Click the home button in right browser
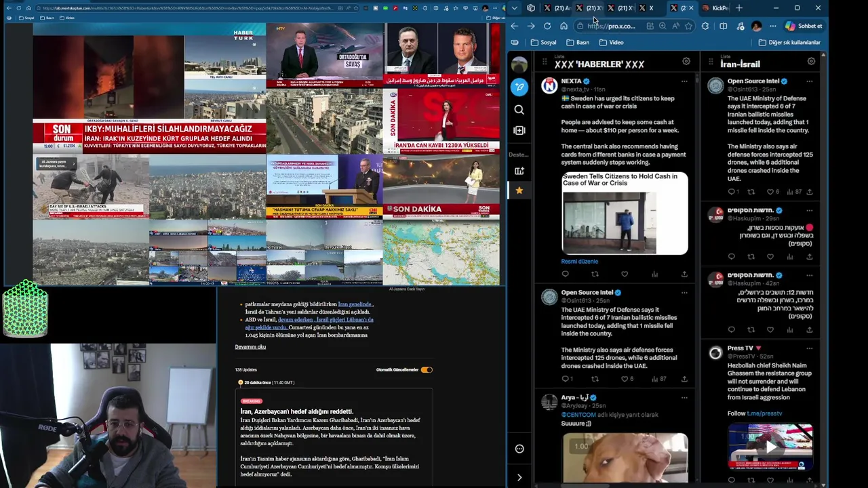Viewport: 868px width, 488px height. tap(564, 26)
